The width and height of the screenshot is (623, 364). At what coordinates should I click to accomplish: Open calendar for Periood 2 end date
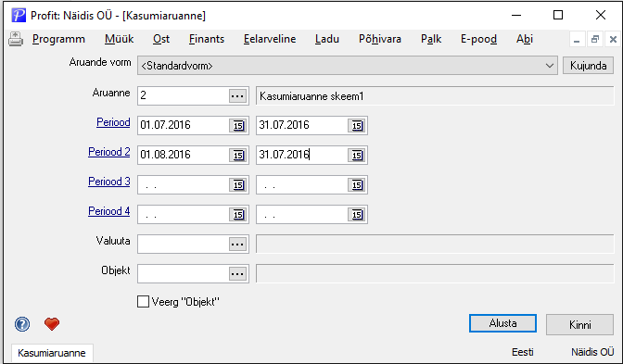357,156
